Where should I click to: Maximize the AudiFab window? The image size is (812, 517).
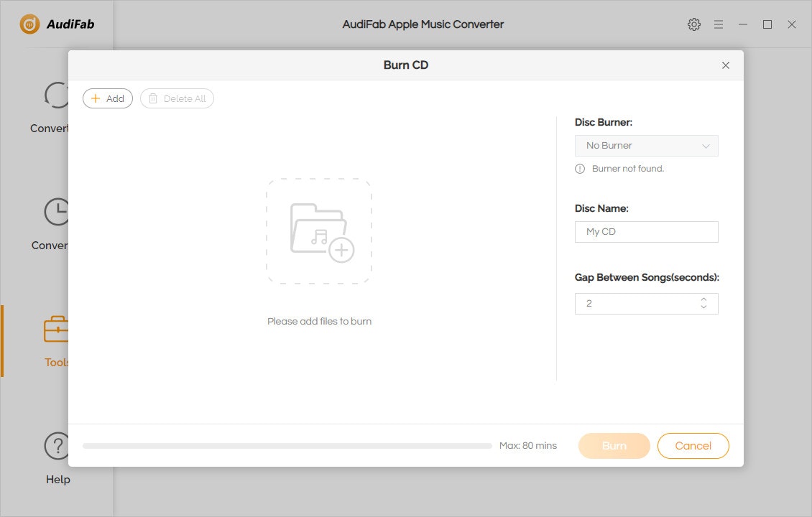click(767, 24)
